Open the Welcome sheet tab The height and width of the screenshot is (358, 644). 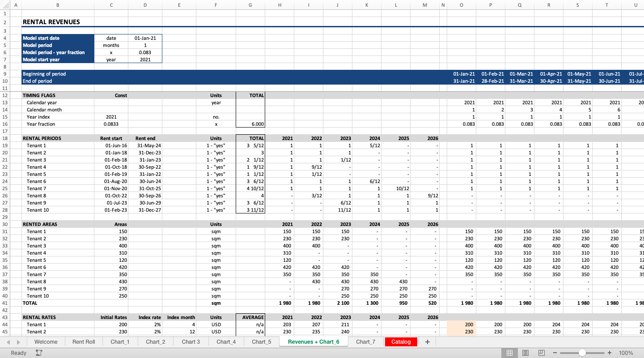[46, 341]
